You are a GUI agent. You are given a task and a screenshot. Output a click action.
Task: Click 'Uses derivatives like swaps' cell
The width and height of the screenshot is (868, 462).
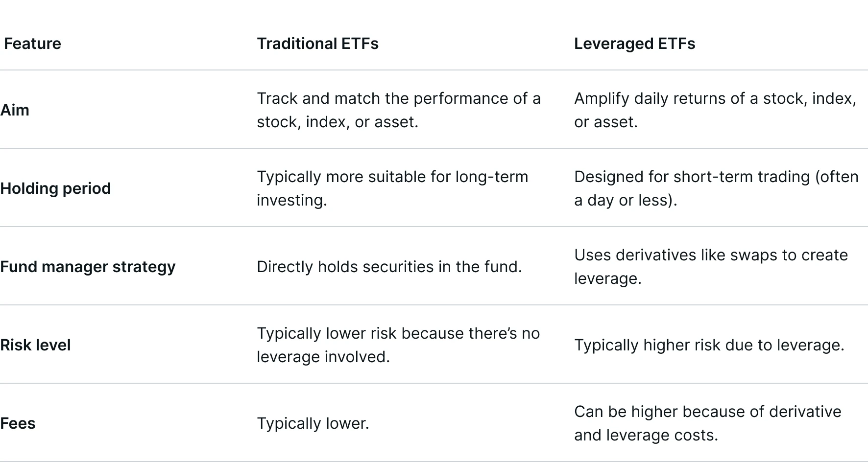710,255
